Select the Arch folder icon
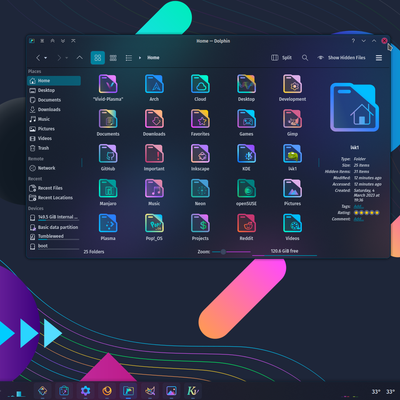 click(154, 84)
